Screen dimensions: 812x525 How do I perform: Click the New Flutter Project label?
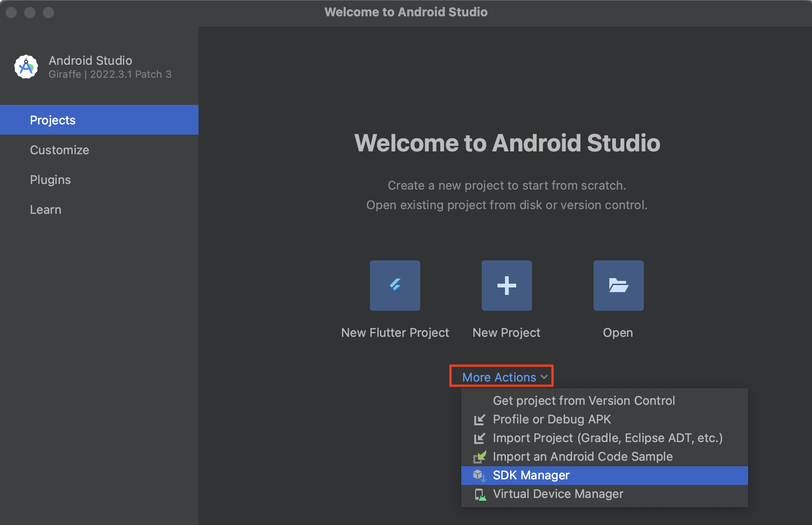pyautogui.click(x=395, y=333)
